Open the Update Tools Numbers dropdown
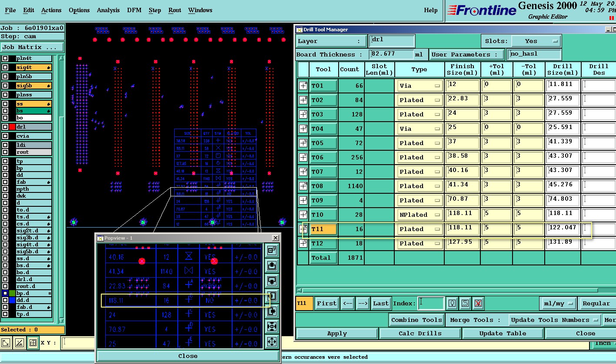 point(555,320)
